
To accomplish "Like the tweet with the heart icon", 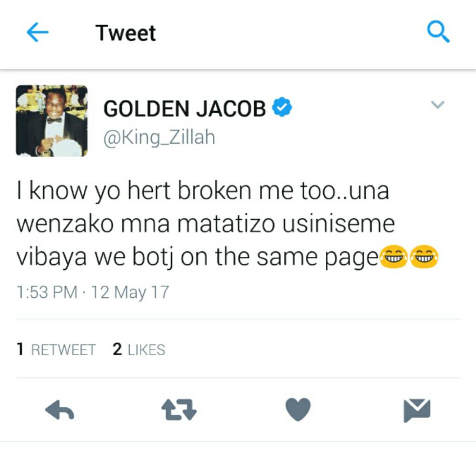I will point(298,409).
